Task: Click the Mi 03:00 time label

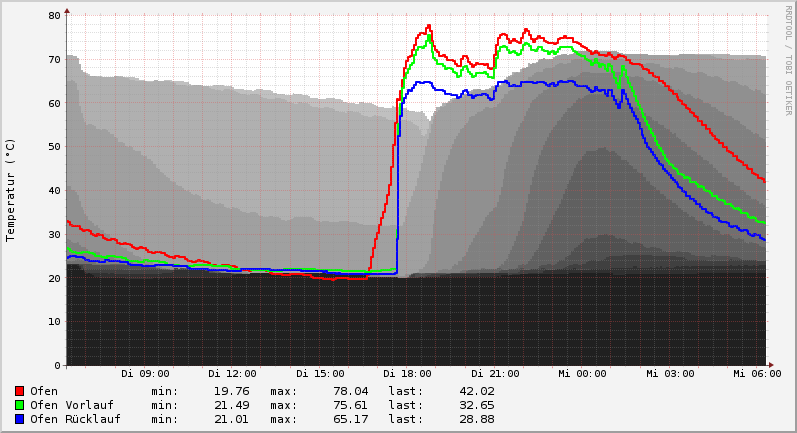Action: click(669, 374)
